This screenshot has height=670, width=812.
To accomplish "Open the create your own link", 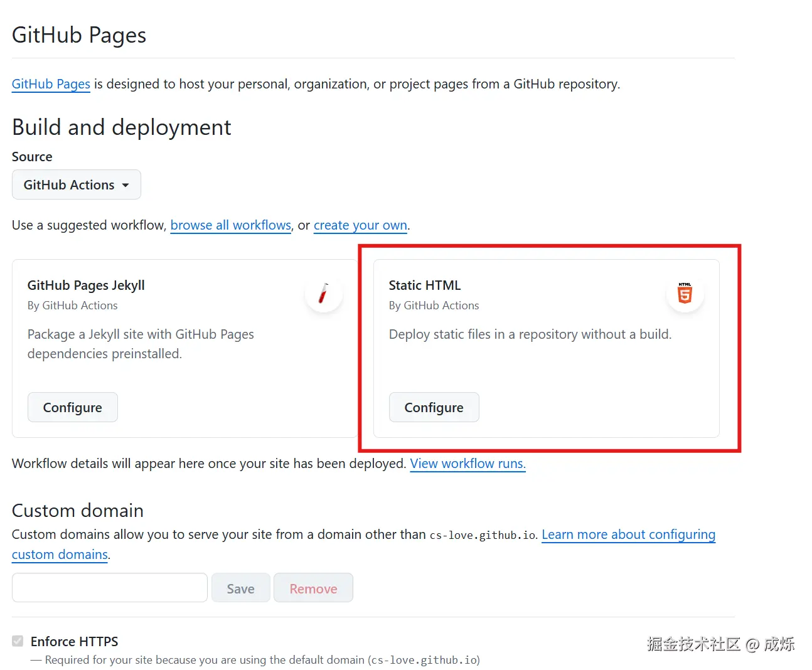I will 360,225.
